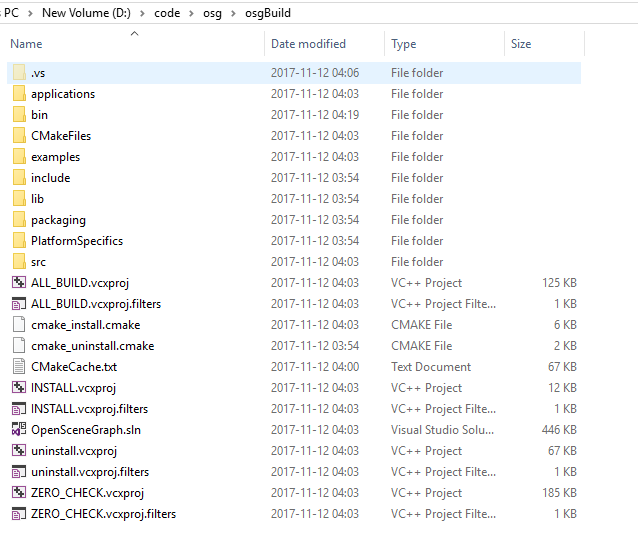Click the Text Document type cell
Image resolution: width=638 pixels, height=545 pixels.
(x=431, y=367)
